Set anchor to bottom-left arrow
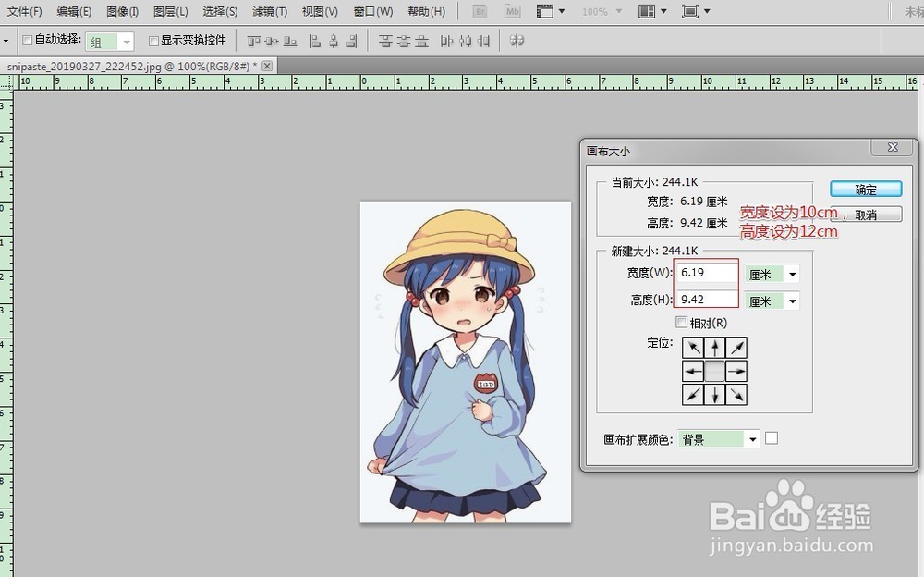Viewport: 924px width, 577px height. coord(693,394)
